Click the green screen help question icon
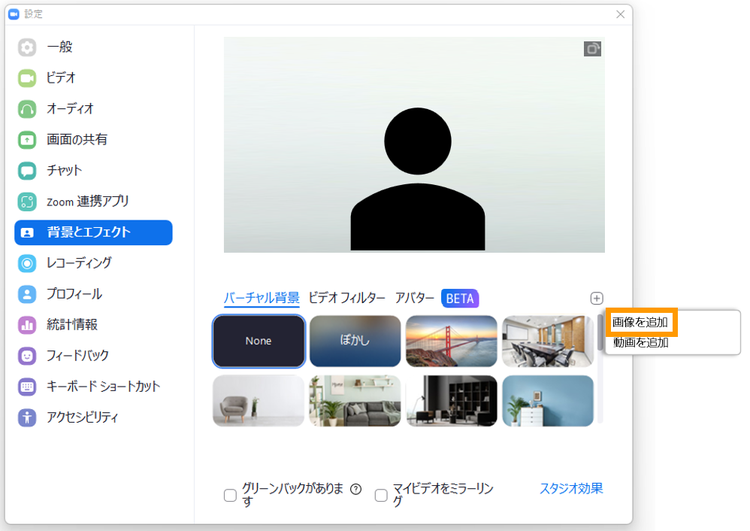 pyautogui.click(x=356, y=489)
